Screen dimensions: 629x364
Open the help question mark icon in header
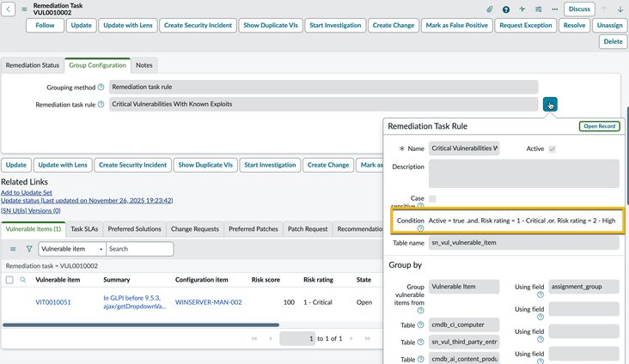tap(506, 9)
